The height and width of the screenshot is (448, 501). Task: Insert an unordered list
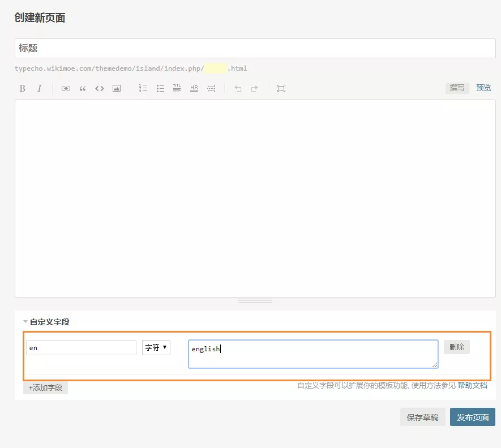(160, 88)
